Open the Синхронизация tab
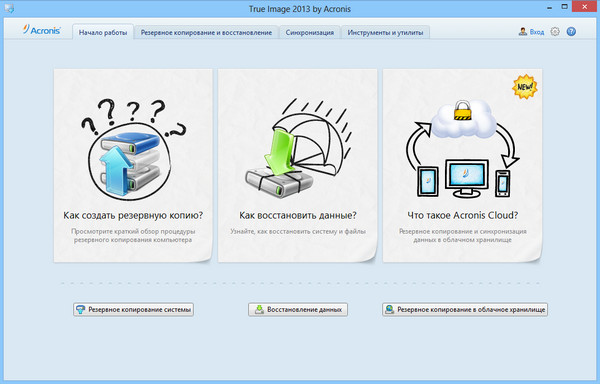The height and width of the screenshot is (384, 600). coord(310,33)
